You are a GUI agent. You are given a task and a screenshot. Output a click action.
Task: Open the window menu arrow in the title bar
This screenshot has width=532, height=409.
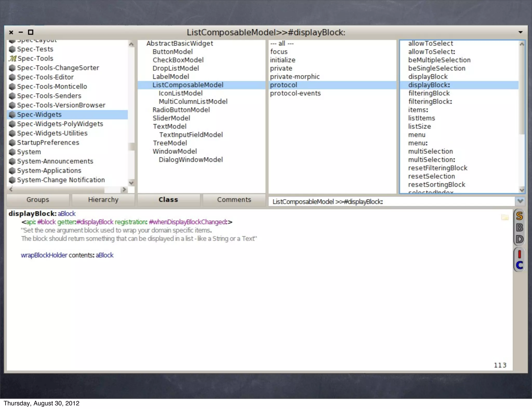[x=520, y=32]
